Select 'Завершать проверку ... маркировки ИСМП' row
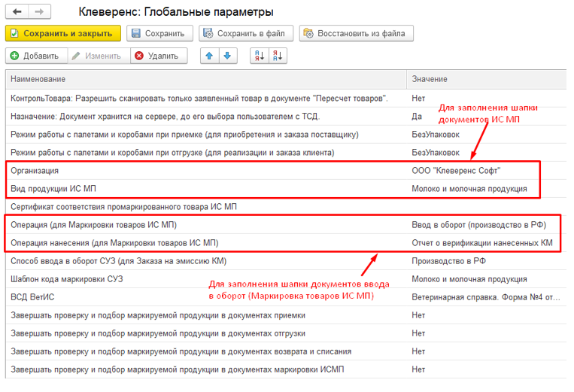 (286, 369)
